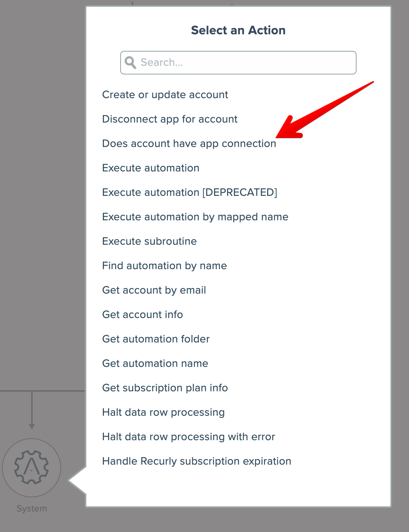The width and height of the screenshot is (409, 532).
Task: Select 'Execute automation [DEPRECATED]' entry
Action: pyautogui.click(x=190, y=193)
